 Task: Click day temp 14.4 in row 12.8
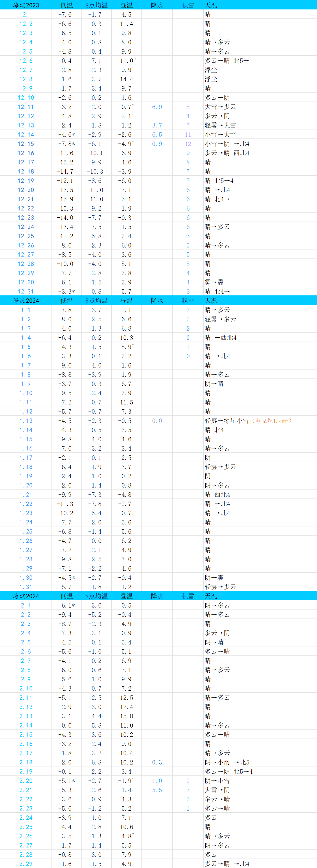[x=127, y=79]
